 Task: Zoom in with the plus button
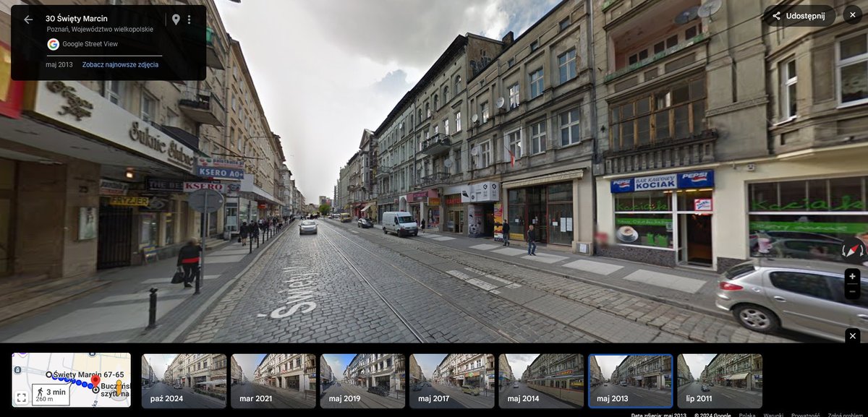click(852, 276)
